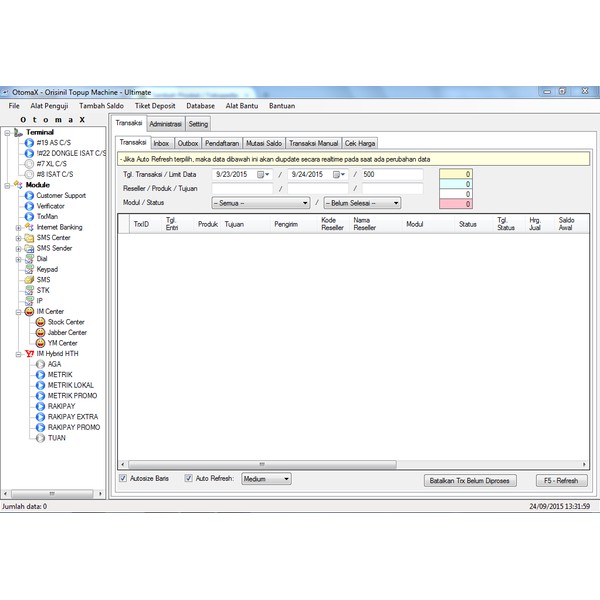Screen dimensions: 600x600
Task: Click the Verificator module icon
Action: click(29, 206)
